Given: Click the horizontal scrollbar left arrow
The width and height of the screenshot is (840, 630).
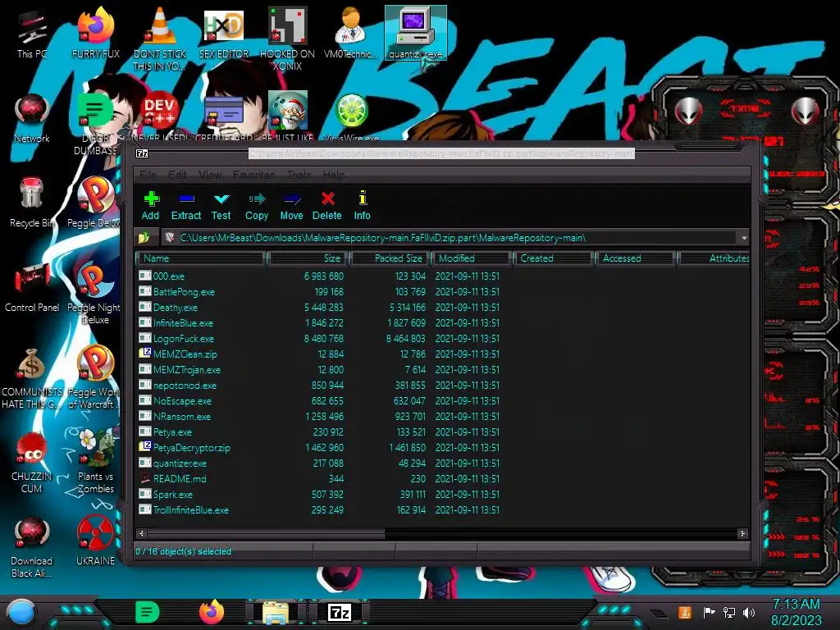Looking at the screenshot, I should click(x=141, y=533).
